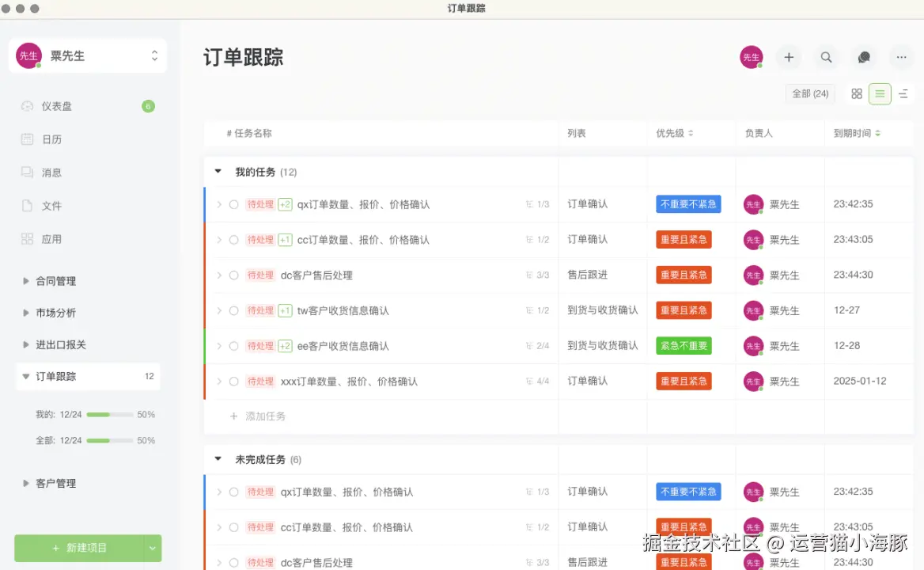Click the 我的 50% progress bar
This screenshot has height=570, width=924.
(x=112, y=414)
